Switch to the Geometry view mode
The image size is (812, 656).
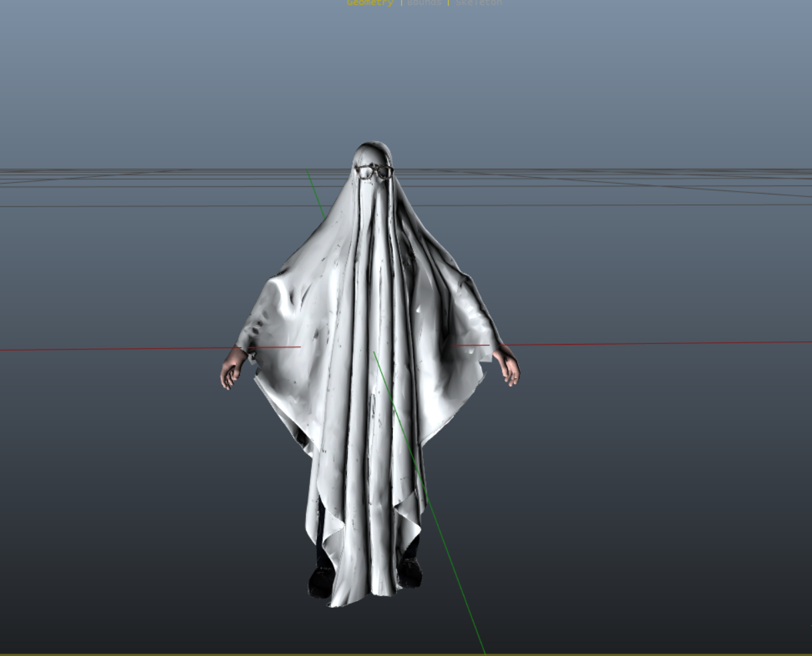[370, 3]
